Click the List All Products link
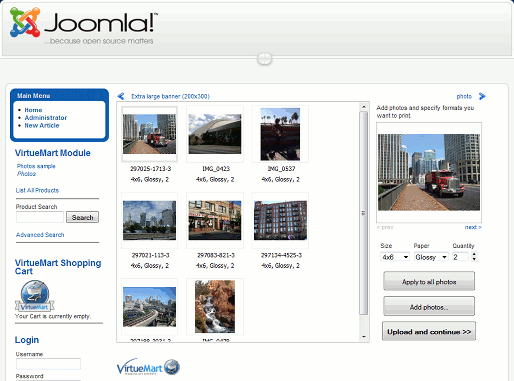This screenshot has width=514, height=381. click(37, 190)
